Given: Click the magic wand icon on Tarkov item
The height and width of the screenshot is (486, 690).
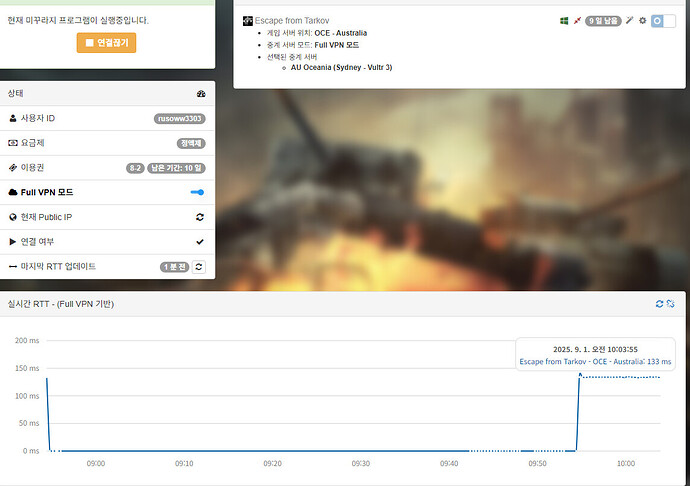Looking at the screenshot, I should [630, 20].
